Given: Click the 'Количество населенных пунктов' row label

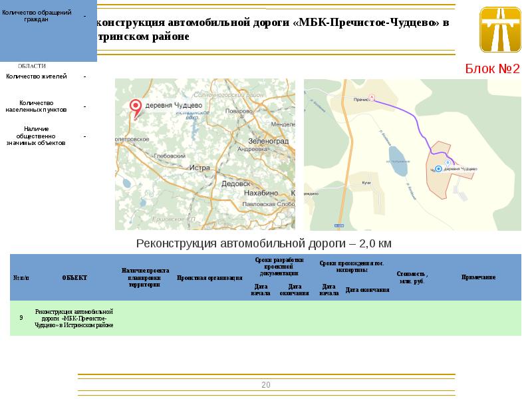Looking at the screenshot, I should pos(37,106).
